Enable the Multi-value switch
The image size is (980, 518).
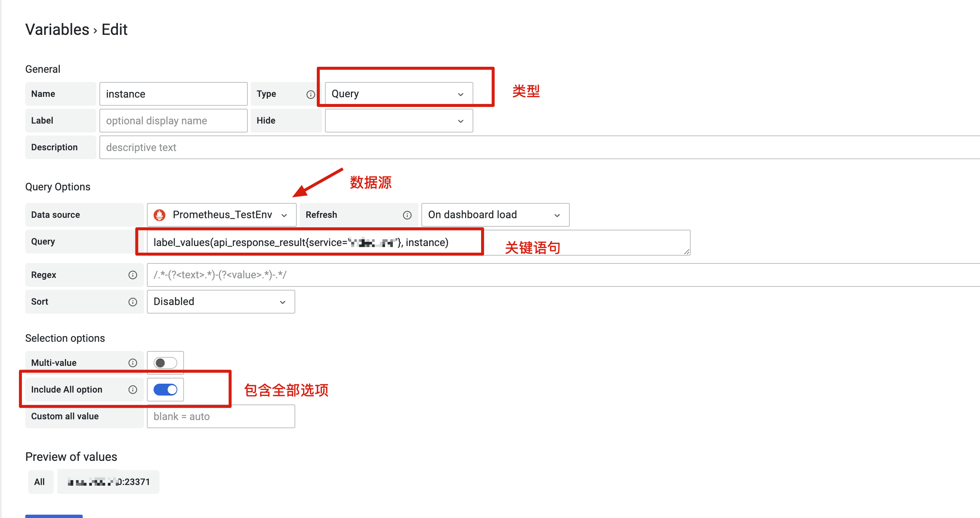click(165, 363)
